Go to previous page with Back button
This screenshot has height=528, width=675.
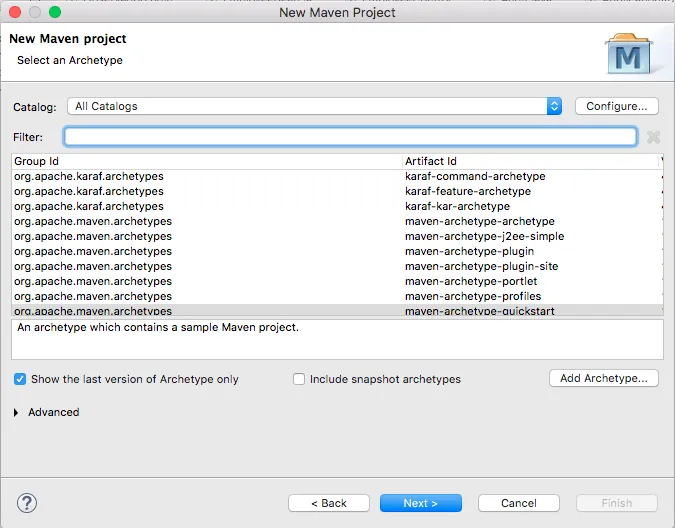(329, 503)
